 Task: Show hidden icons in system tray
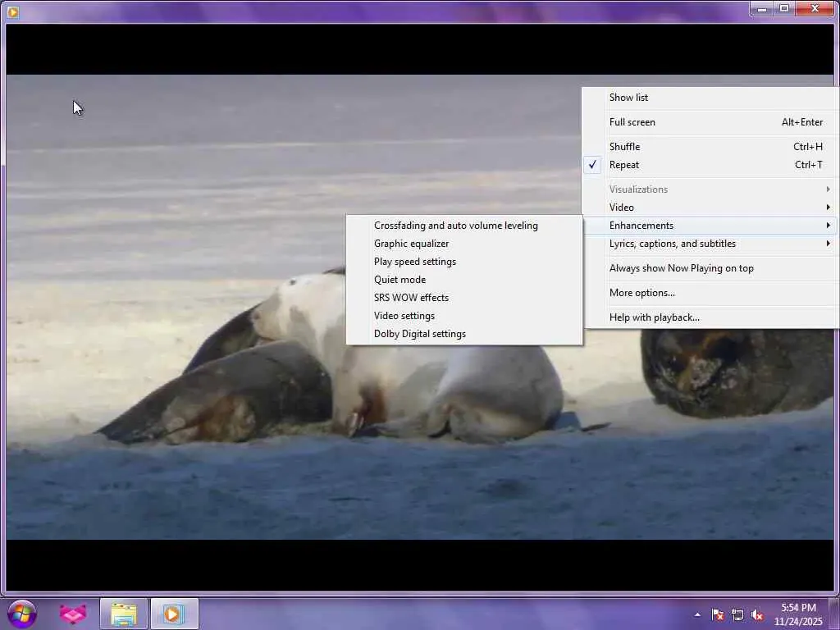[x=697, y=614]
